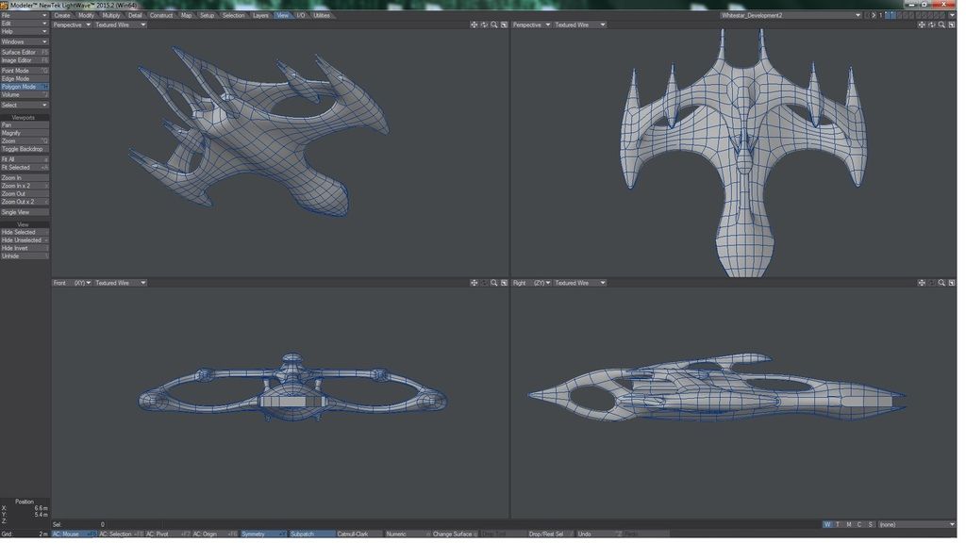Open the Multiply tab
Screen dimensions: 966x560
[x=111, y=15]
